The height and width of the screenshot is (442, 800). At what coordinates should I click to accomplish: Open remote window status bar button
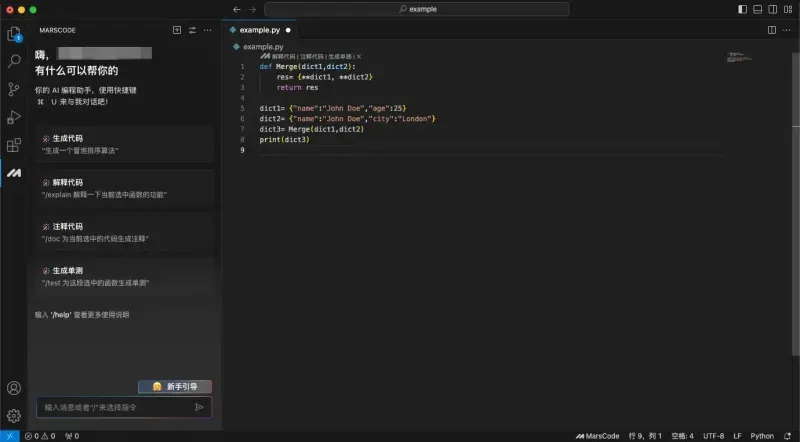point(10,436)
